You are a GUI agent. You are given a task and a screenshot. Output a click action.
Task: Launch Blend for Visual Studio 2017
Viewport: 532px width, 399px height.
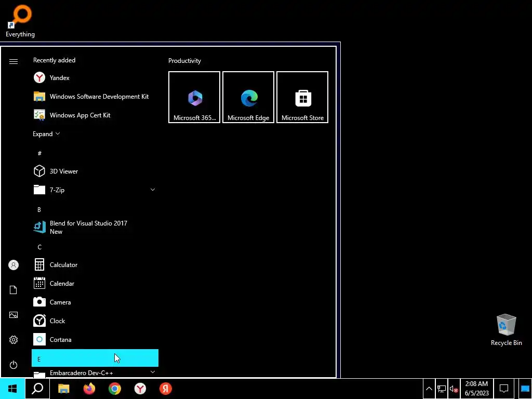point(95,228)
